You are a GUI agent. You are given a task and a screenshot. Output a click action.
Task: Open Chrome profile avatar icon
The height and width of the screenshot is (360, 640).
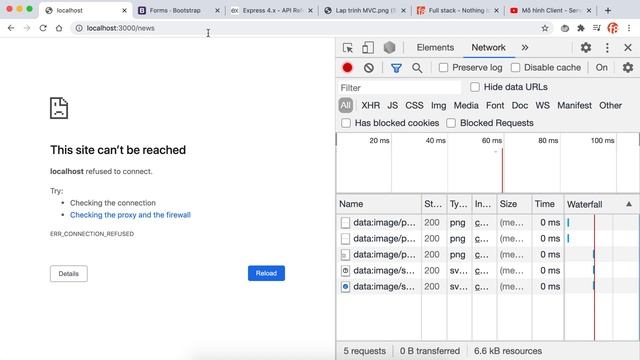coord(613,28)
